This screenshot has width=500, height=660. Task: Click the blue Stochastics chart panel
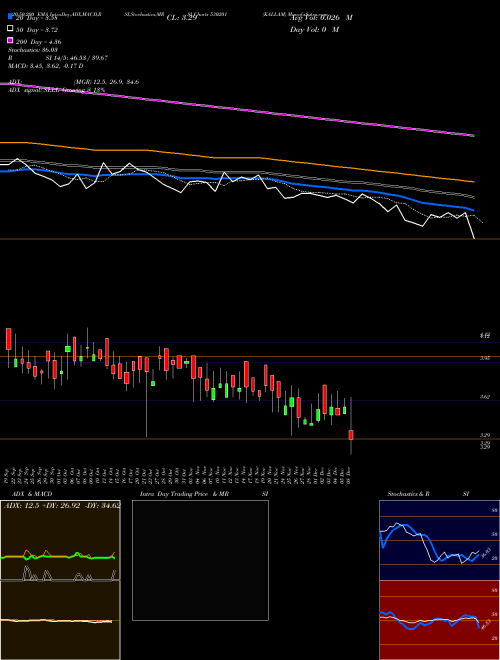(439, 540)
